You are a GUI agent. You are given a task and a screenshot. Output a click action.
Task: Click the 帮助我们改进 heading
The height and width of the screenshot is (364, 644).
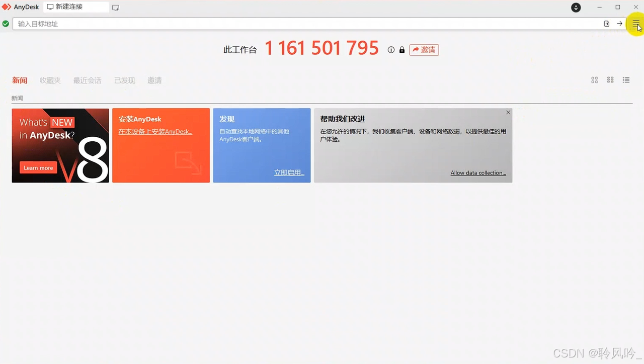point(343,119)
